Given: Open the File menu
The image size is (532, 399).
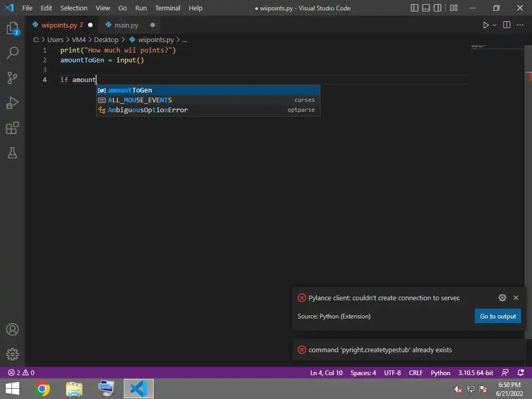Looking at the screenshot, I should point(27,8).
